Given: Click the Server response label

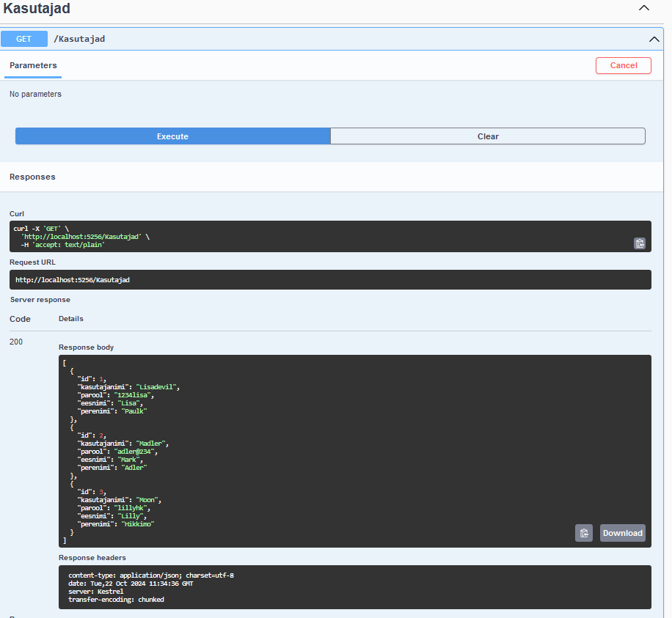Looking at the screenshot, I should 40,300.
